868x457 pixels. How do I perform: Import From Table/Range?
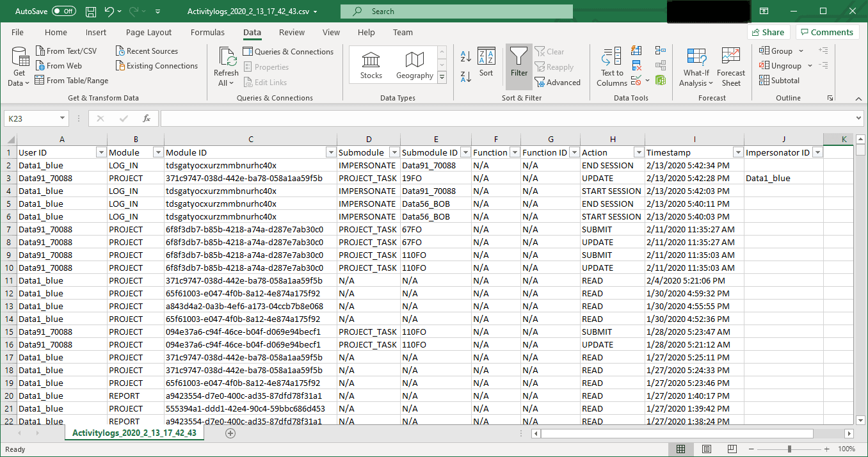click(x=71, y=81)
